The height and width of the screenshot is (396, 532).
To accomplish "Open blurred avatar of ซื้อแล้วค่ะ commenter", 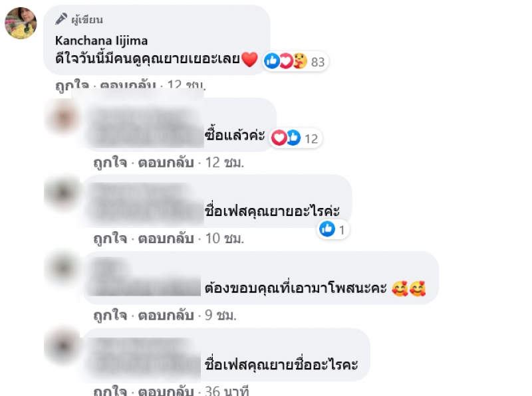I will [63, 118].
